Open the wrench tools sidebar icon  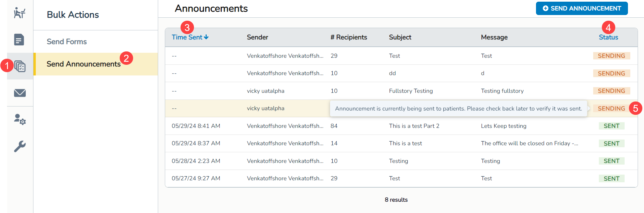coord(20,146)
